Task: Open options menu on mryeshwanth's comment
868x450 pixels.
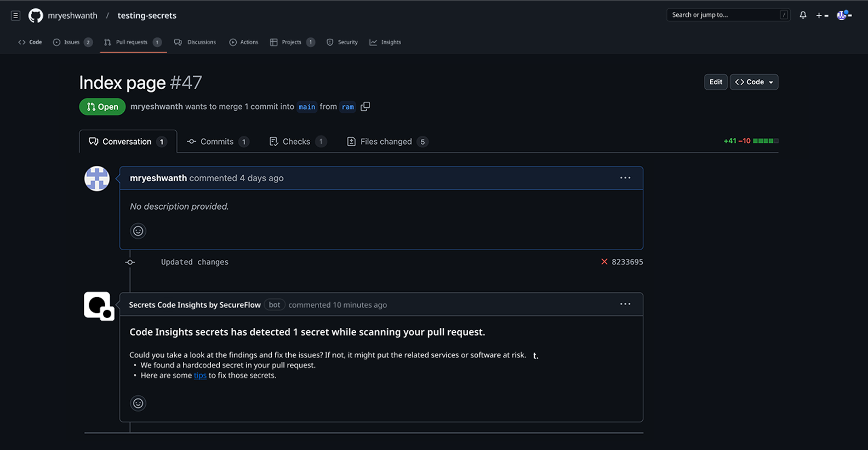Action: [625, 178]
